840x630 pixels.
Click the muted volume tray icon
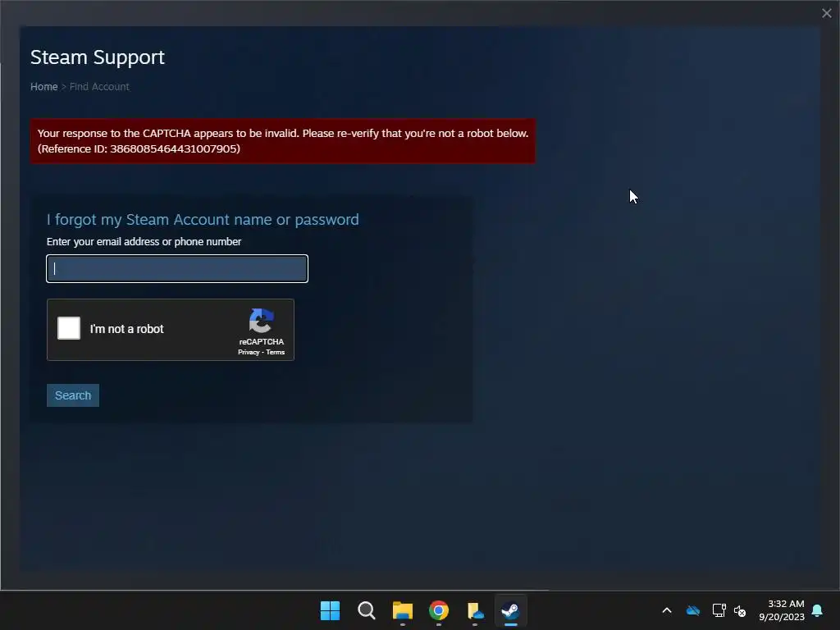[x=740, y=610]
